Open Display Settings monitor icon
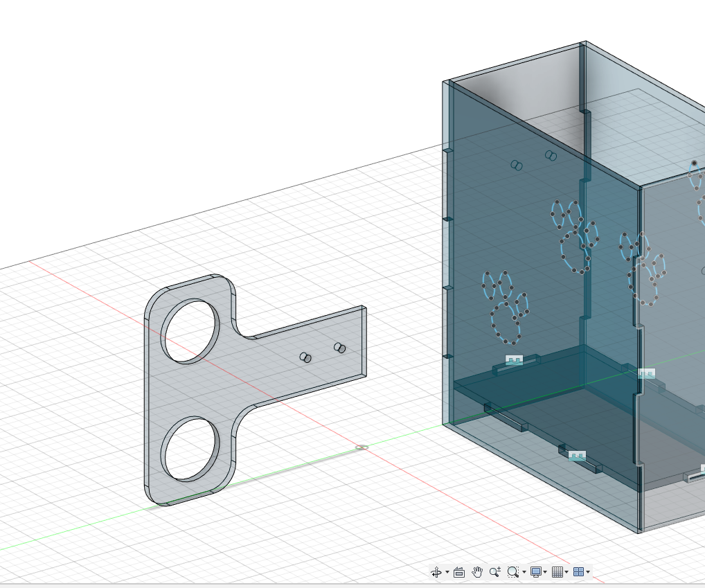This screenshot has height=588, width=705. point(535,572)
